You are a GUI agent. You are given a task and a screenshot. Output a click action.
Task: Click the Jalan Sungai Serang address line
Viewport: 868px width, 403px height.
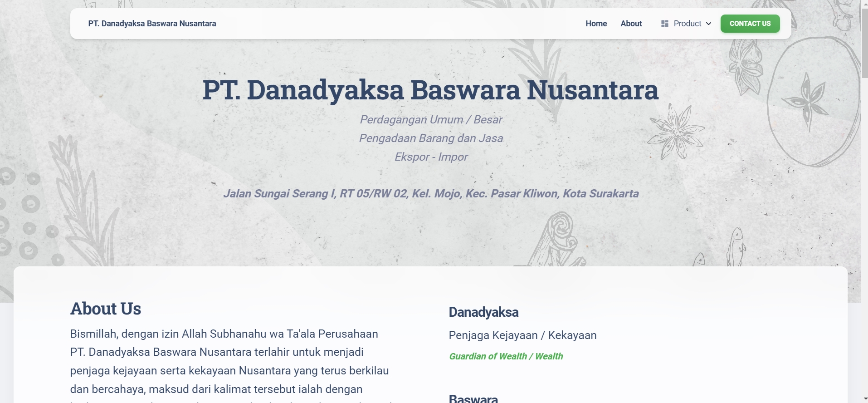tap(431, 194)
